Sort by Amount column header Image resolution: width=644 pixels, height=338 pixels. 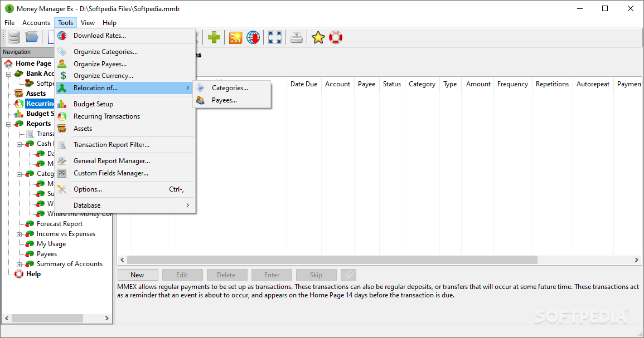tap(478, 84)
